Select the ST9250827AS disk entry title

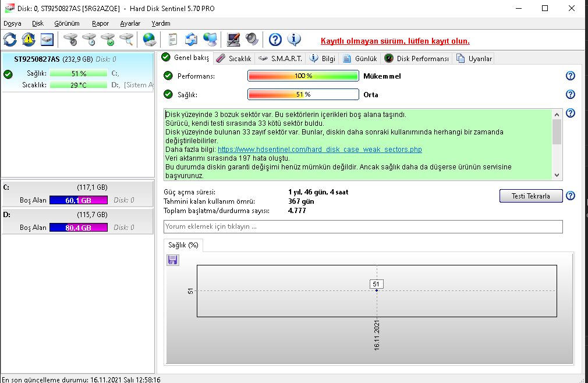pos(37,59)
